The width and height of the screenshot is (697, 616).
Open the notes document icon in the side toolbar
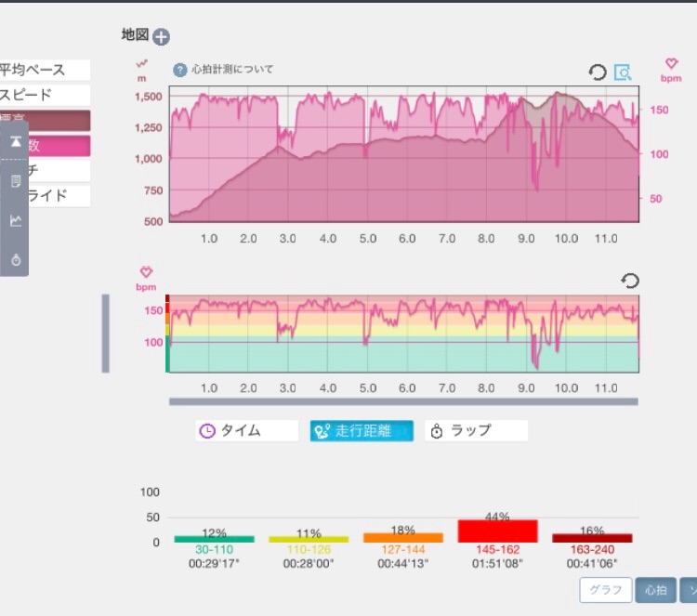click(x=16, y=181)
